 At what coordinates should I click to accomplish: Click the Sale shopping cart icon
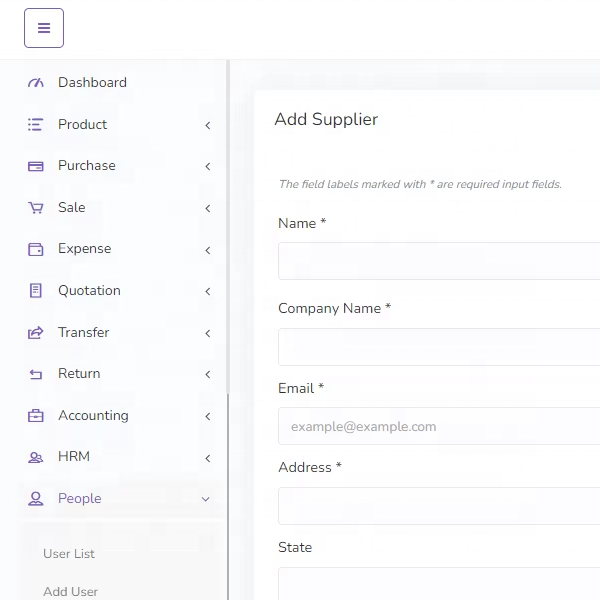[x=36, y=208]
